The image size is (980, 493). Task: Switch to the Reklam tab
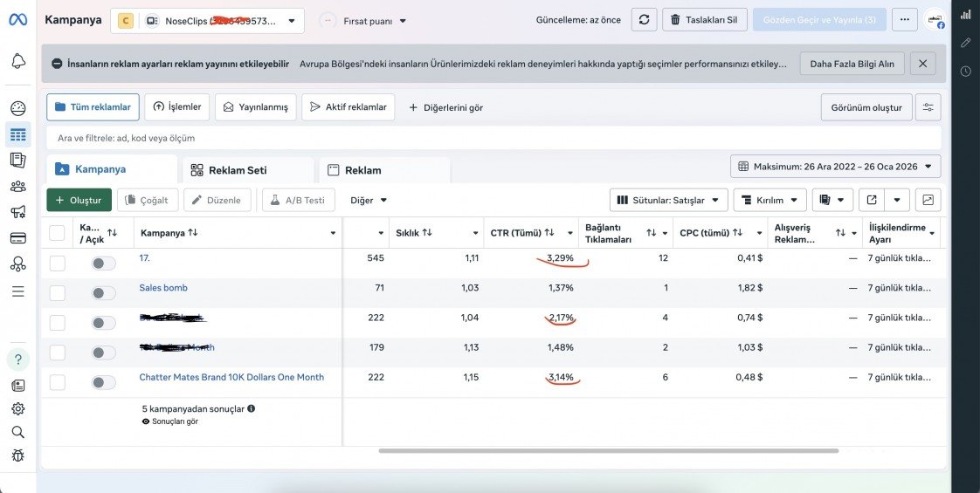[x=384, y=170]
